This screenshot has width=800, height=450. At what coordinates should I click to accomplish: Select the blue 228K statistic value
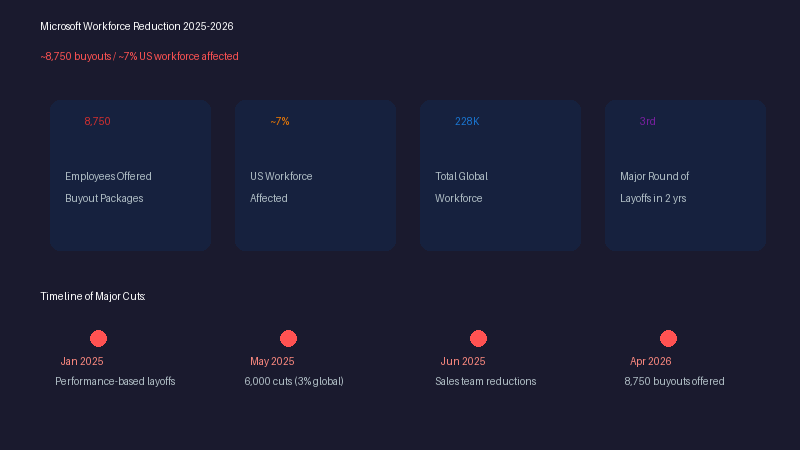467,121
